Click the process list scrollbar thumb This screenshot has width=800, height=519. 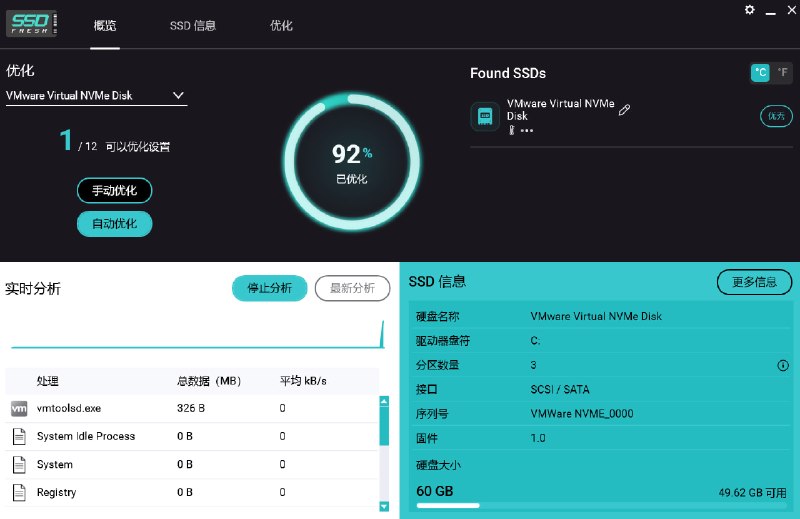pyautogui.click(x=384, y=426)
